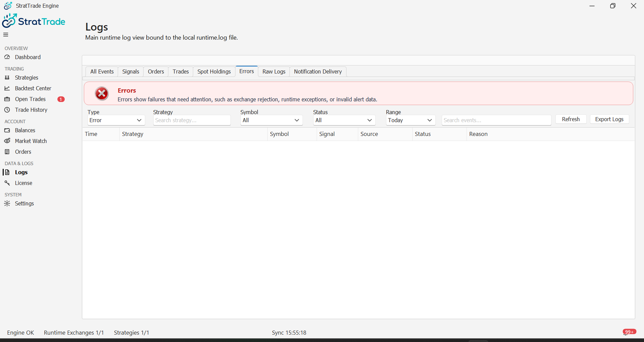Click the Search events input field
Image resolution: width=644 pixels, height=342 pixels.
tap(496, 120)
